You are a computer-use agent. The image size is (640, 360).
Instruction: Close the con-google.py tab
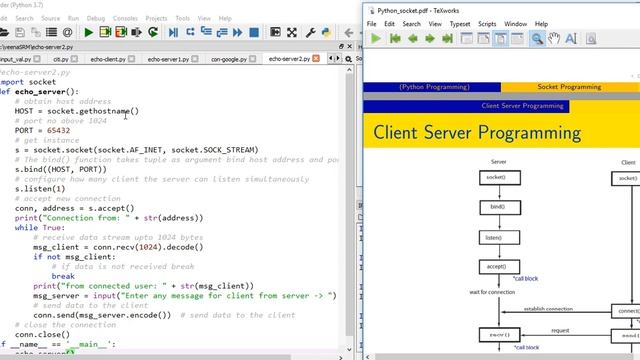pos(252,59)
